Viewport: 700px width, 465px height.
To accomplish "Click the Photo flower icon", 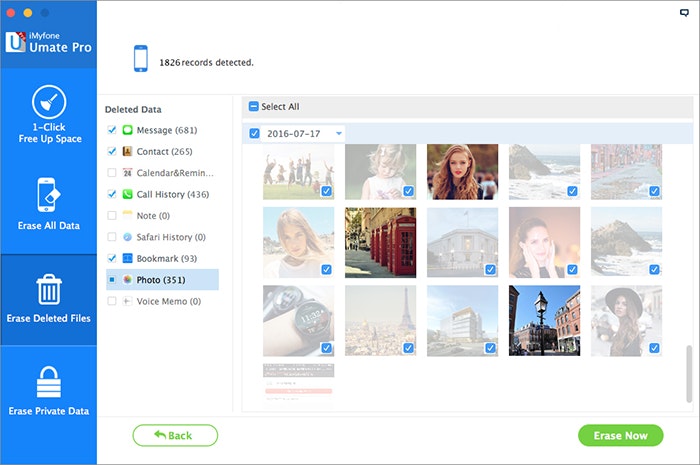I will click(127, 280).
